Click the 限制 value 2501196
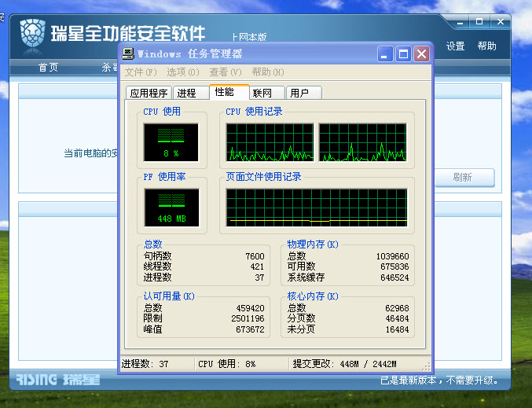The width and height of the screenshot is (532, 408). [x=248, y=318]
